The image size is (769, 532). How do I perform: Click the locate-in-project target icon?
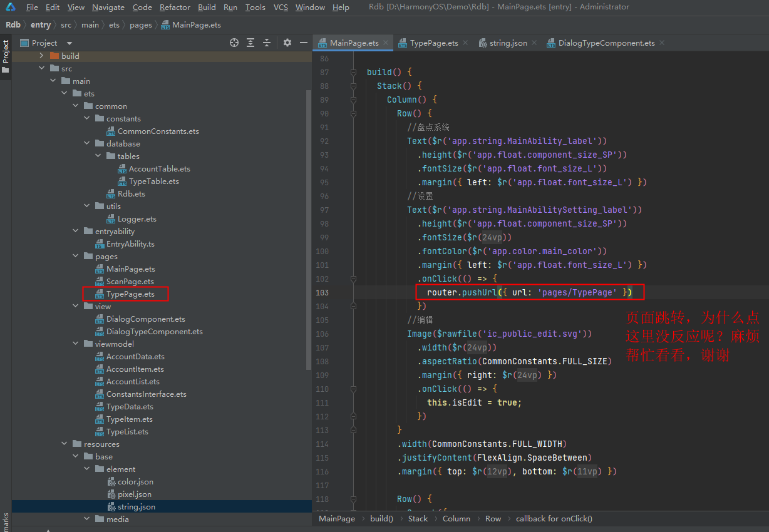coord(234,43)
